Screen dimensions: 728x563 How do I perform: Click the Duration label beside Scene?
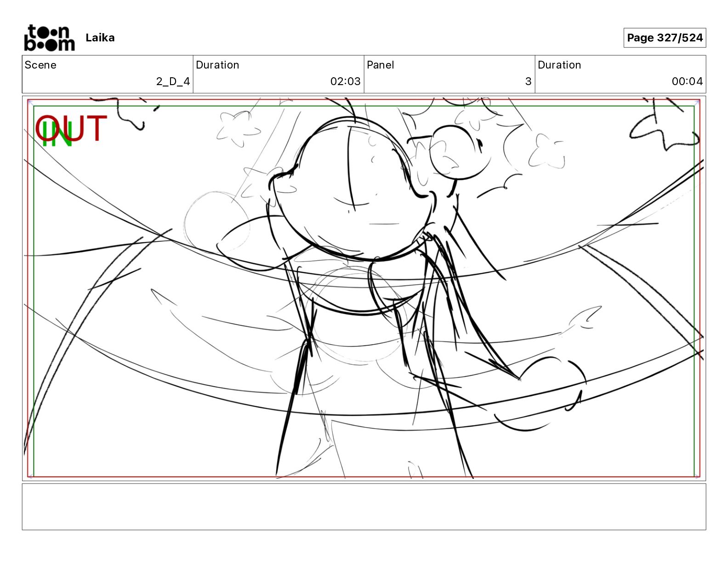point(217,65)
